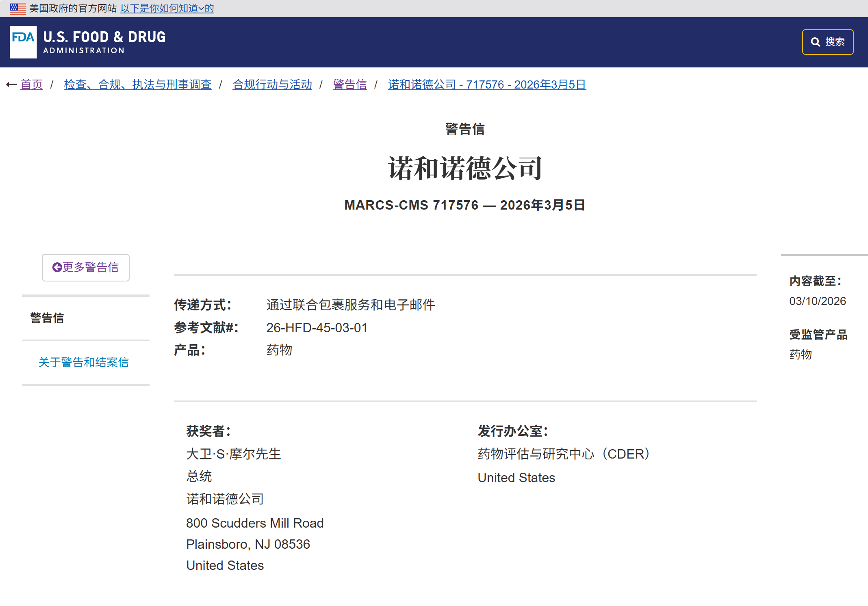Click the US flag icon

(17, 9)
